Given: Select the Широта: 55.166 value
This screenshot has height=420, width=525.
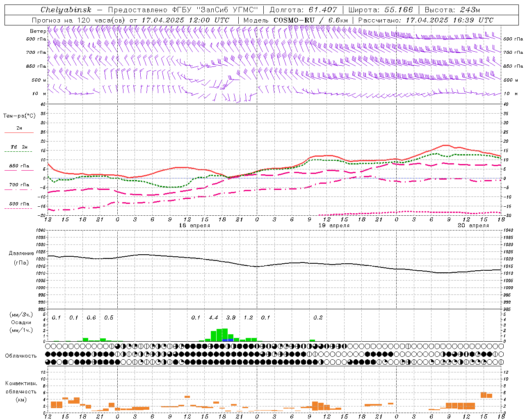Looking at the screenshot, I should (381, 10).
